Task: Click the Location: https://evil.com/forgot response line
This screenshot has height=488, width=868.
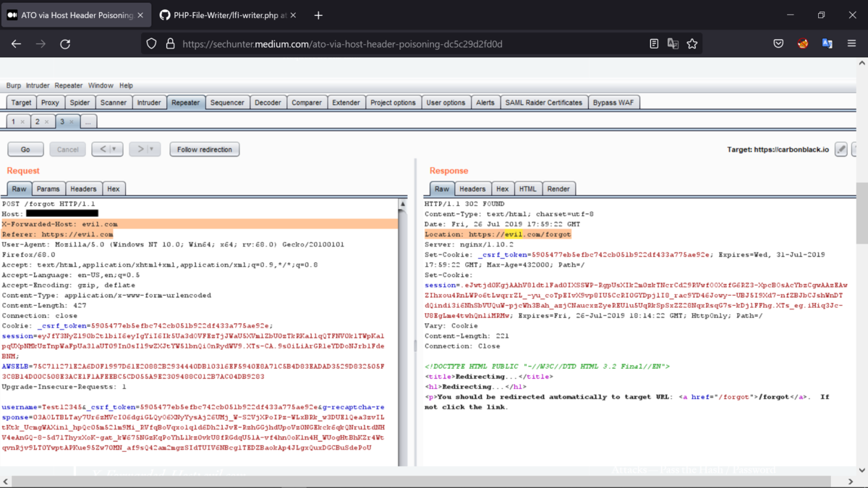Action: point(498,234)
